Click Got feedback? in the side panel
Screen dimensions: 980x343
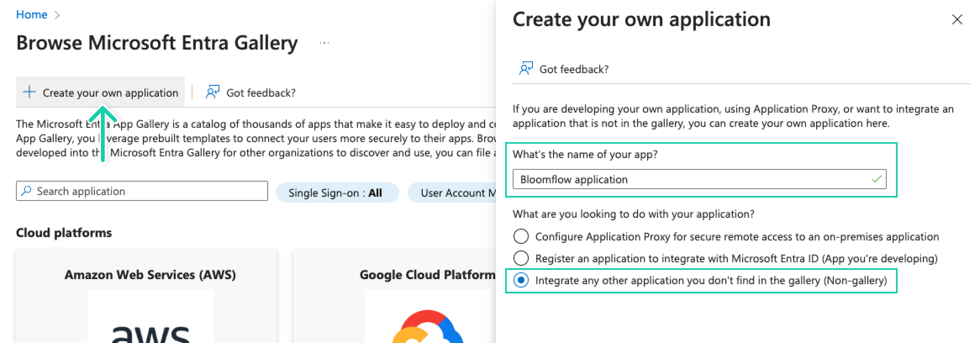(x=574, y=69)
